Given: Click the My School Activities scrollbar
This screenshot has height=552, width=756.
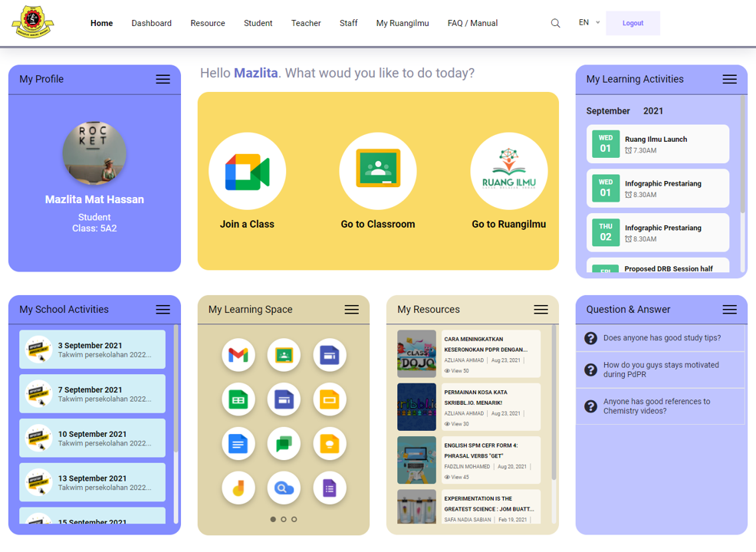Looking at the screenshot, I should (176, 389).
